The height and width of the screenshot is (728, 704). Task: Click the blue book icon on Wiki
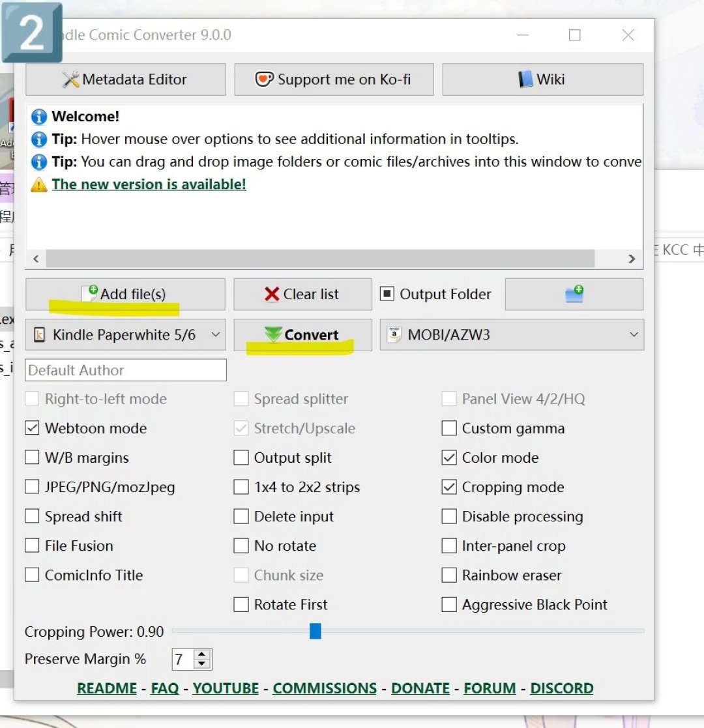tap(525, 80)
